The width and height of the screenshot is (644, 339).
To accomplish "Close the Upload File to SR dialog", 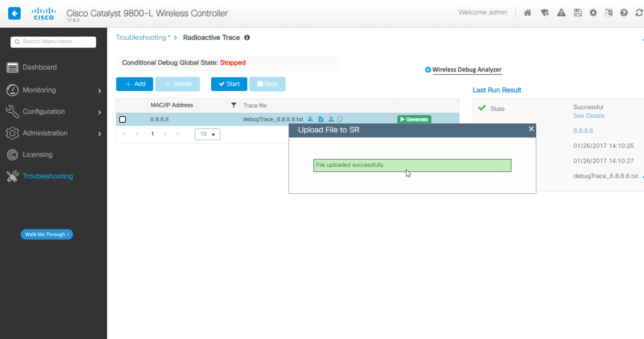I will 531,129.
